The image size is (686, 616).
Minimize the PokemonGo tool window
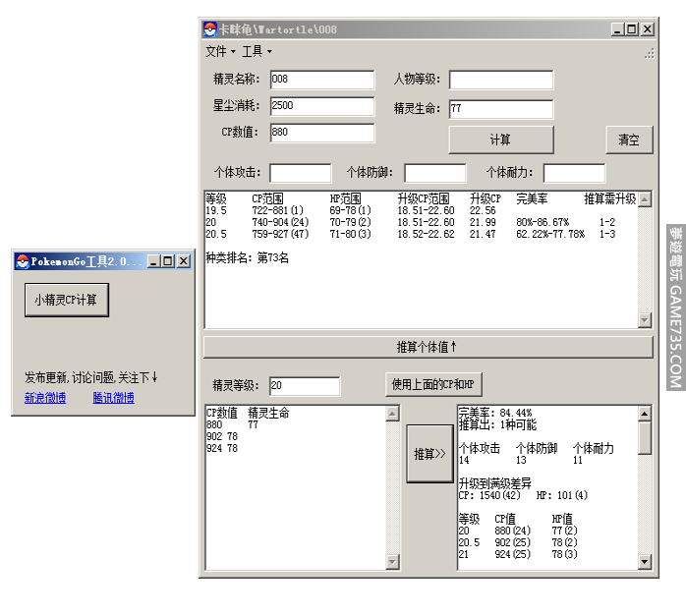click(x=153, y=261)
